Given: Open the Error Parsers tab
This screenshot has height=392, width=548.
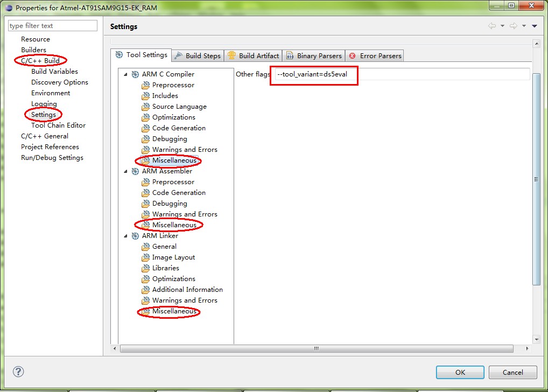Looking at the screenshot, I should (375, 55).
